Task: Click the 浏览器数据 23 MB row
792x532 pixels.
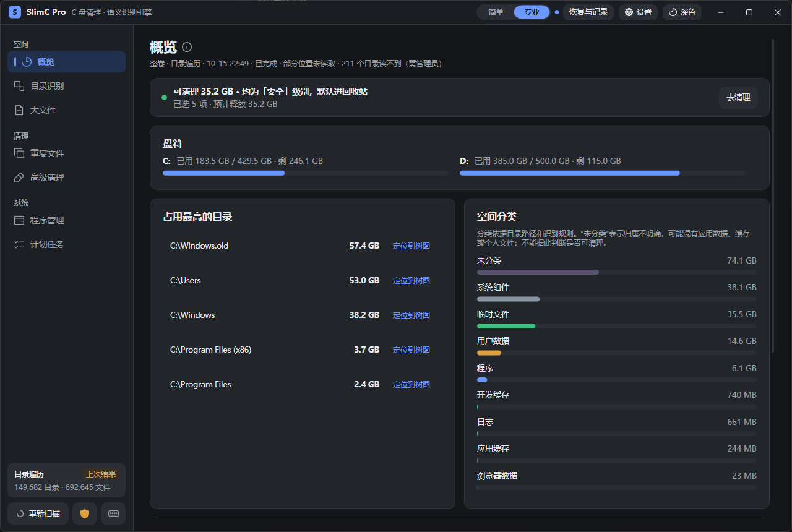Action: [616, 481]
